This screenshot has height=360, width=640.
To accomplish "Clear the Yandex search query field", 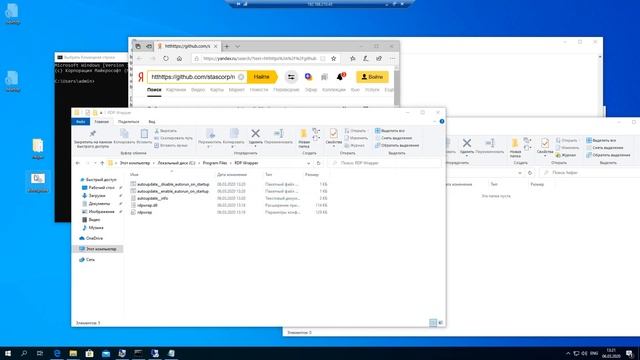I will pyautogui.click(x=241, y=77).
